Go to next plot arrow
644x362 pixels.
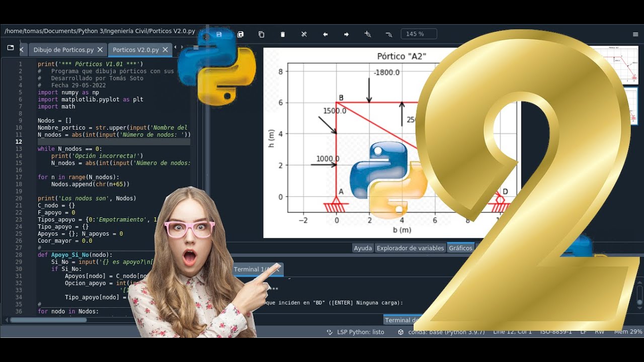pos(346,34)
